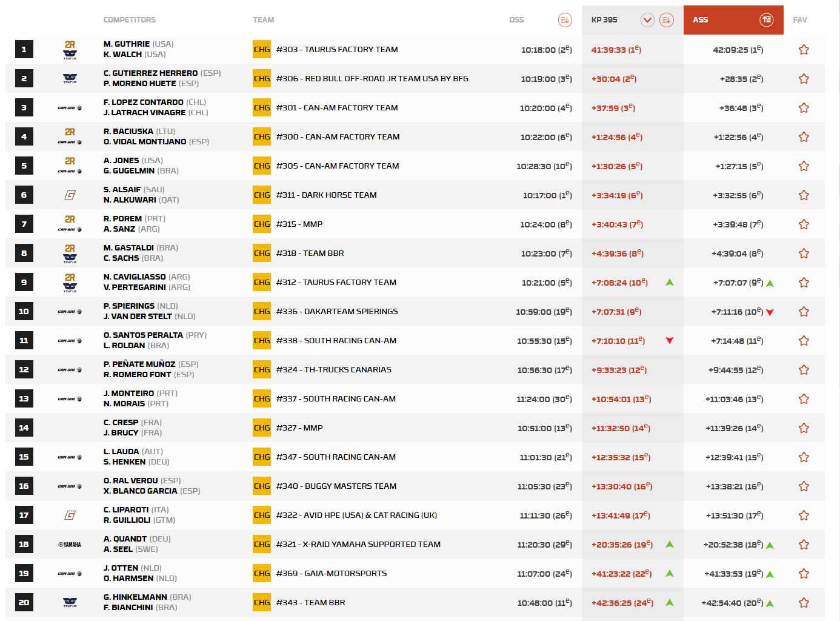
Task: Select the KP 395 column header
Action: coord(604,20)
